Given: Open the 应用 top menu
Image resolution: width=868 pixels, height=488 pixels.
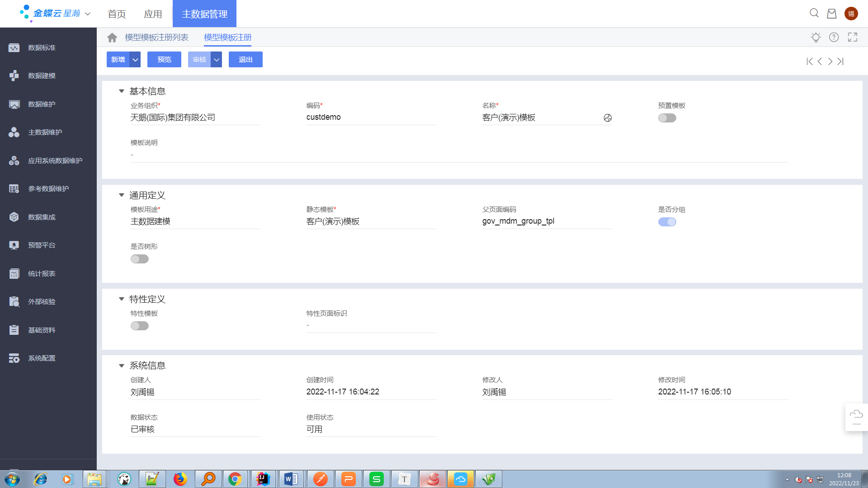Looking at the screenshot, I should point(153,14).
